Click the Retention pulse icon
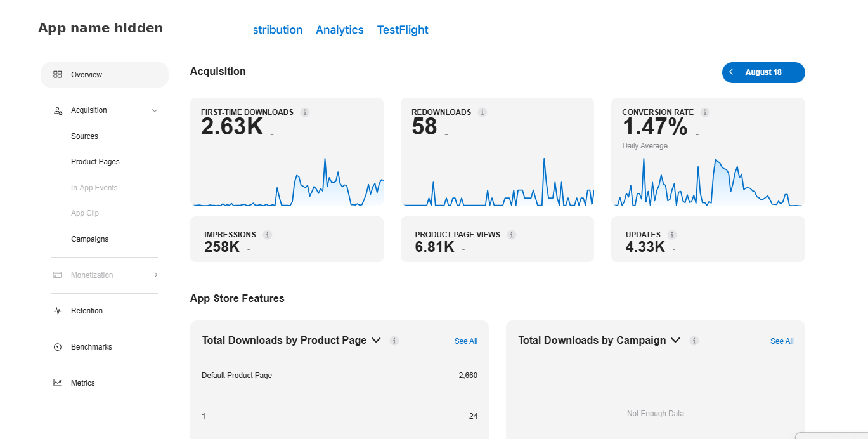 (x=58, y=311)
